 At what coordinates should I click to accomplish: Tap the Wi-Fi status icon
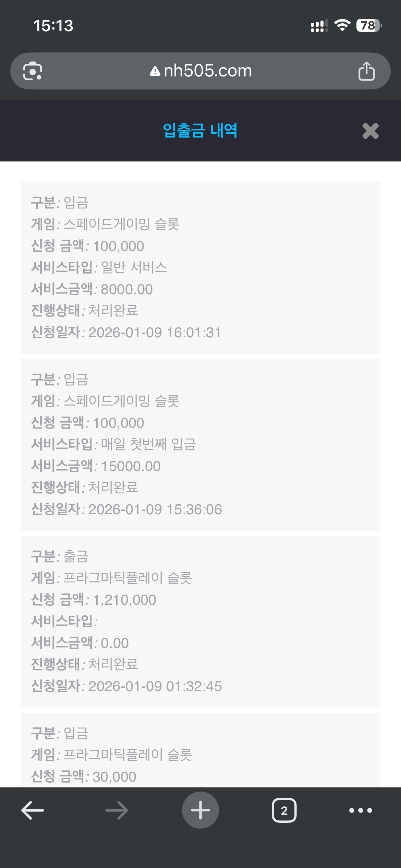342,25
